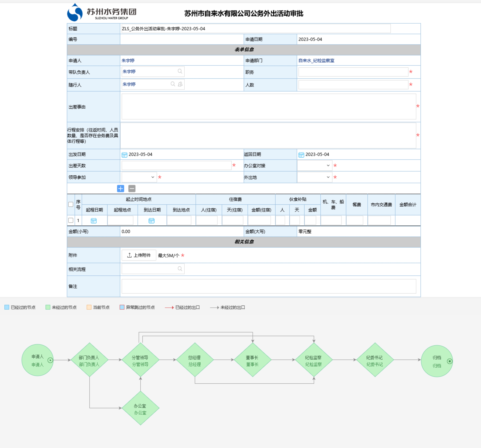
Task: Click 自来水_纪检监察室 department link
Action: [316, 61]
